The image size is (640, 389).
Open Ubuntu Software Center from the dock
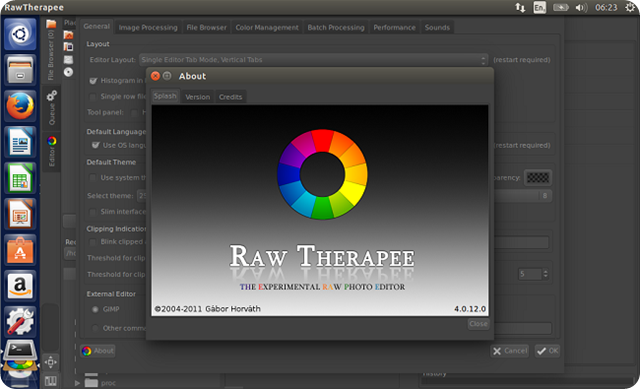pos(20,250)
